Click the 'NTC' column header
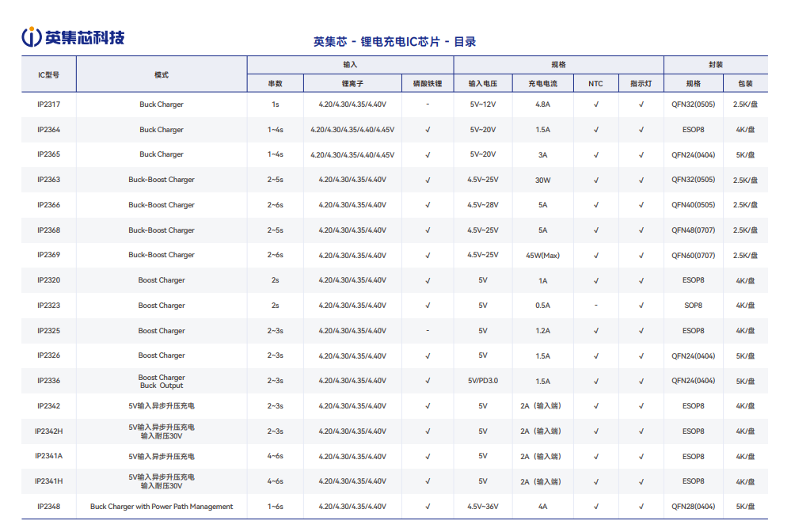This screenshot has width=791, height=532. point(595,84)
